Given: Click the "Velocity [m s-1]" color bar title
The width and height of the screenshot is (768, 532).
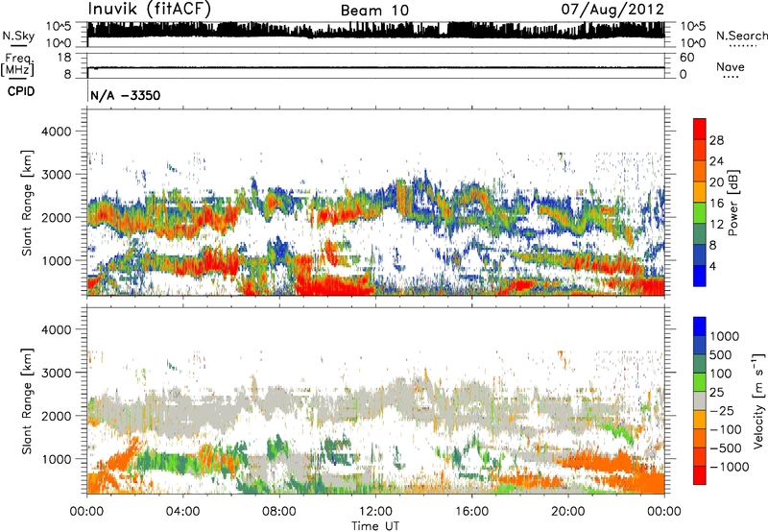Looking at the screenshot, I should (758, 400).
